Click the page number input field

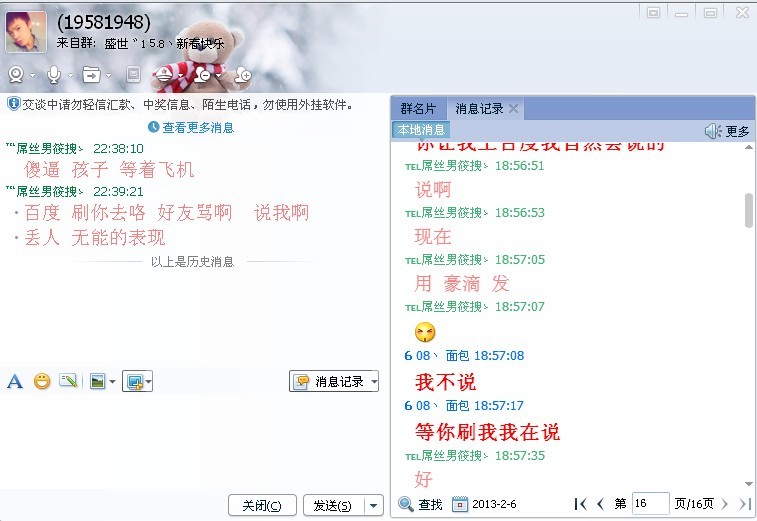pyautogui.click(x=651, y=504)
